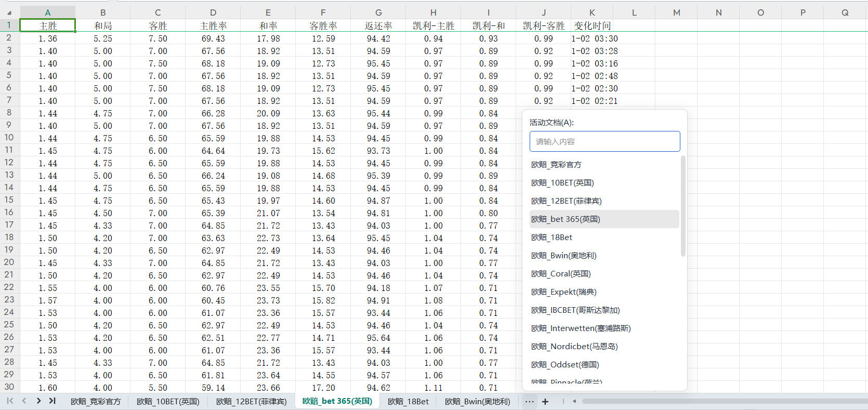This screenshot has height=410, width=868.
Task: Choose 欧赔_Nordicbet(马恩岛) in the sheet list
Action: pyautogui.click(x=604, y=346)
